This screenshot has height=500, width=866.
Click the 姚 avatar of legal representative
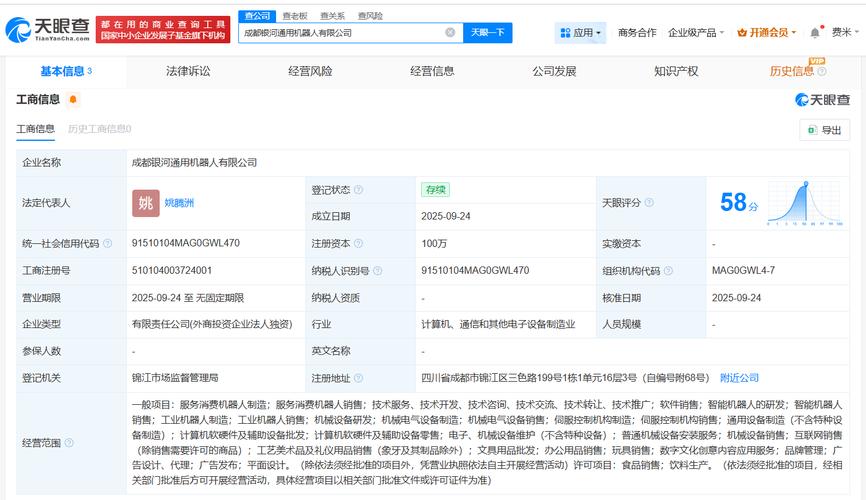[x=146, y=203]
